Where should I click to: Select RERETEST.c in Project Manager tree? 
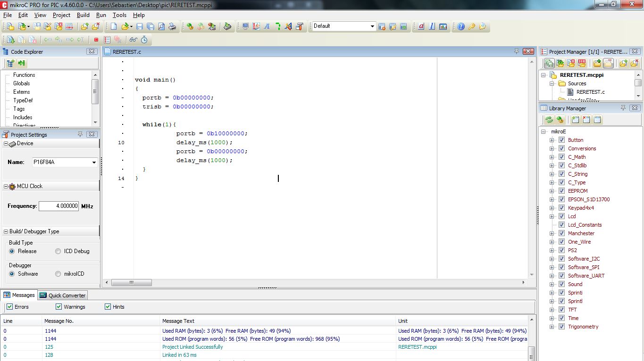(x=590, y=92)
